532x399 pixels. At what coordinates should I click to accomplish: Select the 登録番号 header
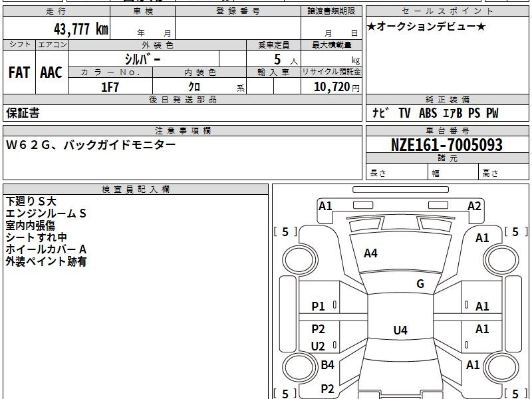pos(238,11)
